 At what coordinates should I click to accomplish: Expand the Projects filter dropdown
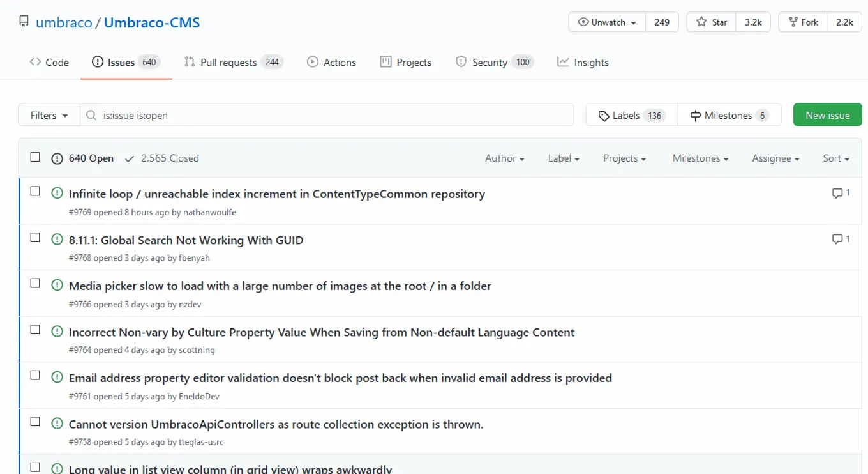click(x=624, y=158)
